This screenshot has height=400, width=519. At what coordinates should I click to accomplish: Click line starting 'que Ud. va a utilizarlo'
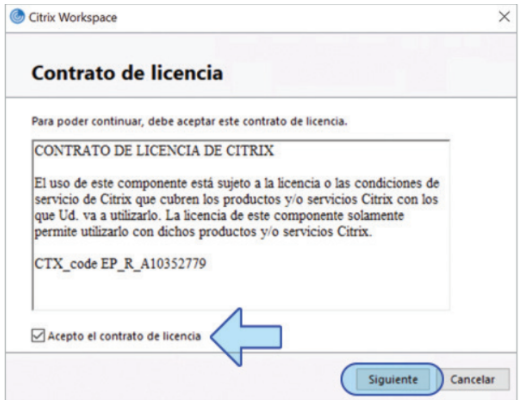(219, 215)
